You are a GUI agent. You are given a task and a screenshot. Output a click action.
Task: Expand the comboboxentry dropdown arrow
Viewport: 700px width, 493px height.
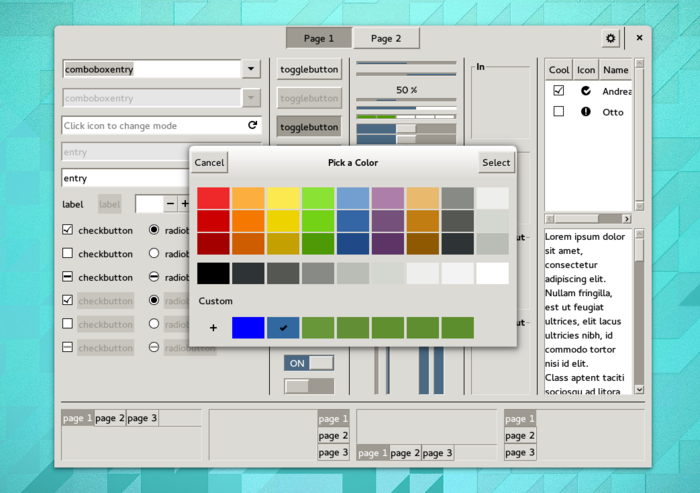(x=252, y=70)
